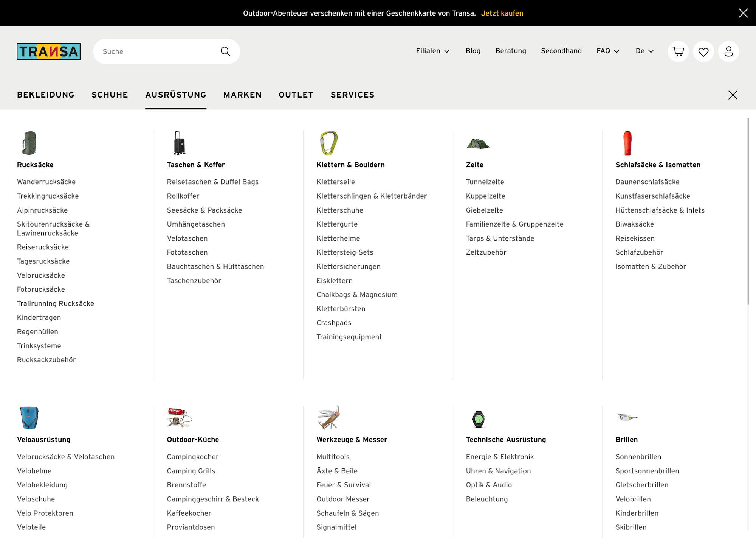Open Rucksäcke category heading

tap(35, 165)
